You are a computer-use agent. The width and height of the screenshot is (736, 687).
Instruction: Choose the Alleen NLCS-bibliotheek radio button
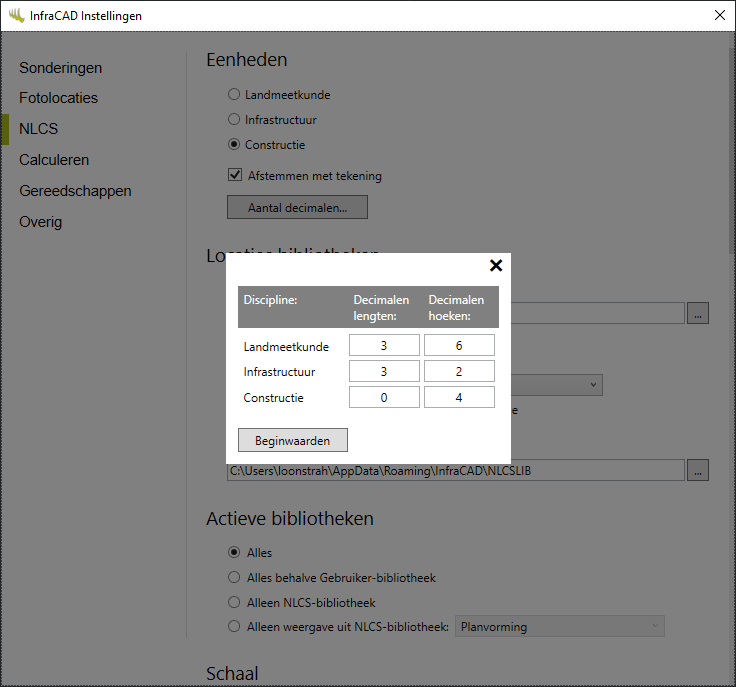tap(234, 603)
